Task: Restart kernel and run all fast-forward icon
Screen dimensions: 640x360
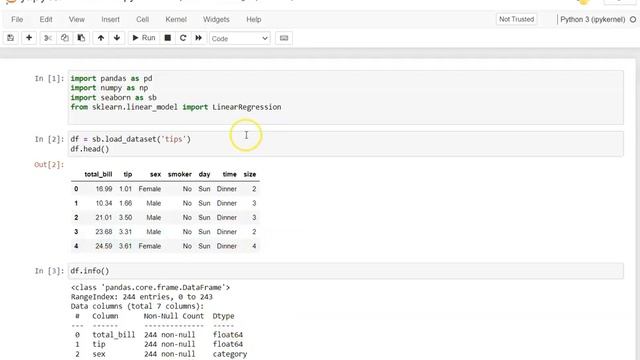Action: point(198,38)
